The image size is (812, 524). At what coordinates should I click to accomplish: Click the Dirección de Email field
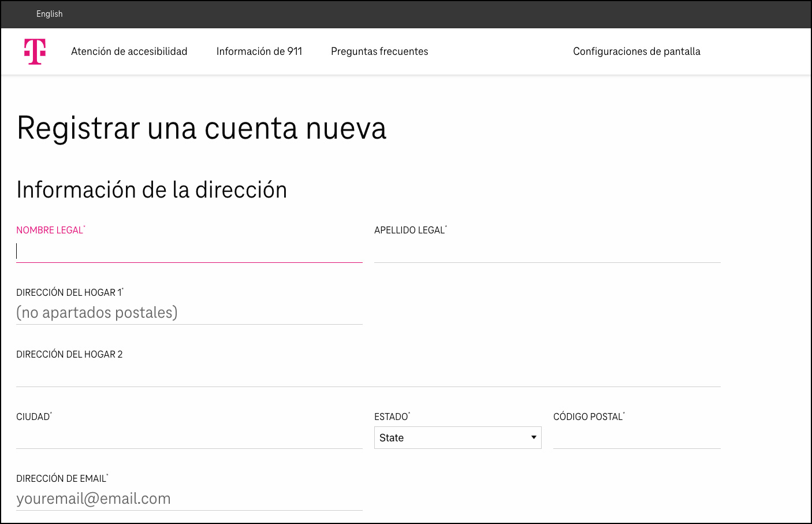[x=189, y=499]
